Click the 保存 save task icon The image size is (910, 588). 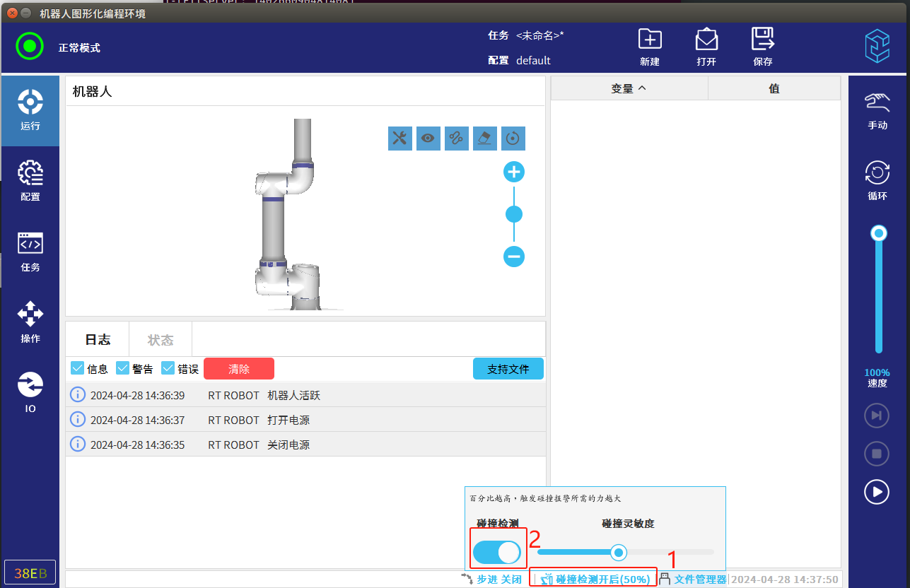pos(762,47)
